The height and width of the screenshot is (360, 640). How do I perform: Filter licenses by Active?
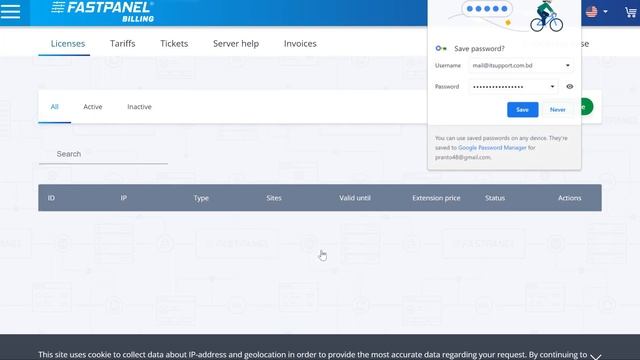coord(93,107)
